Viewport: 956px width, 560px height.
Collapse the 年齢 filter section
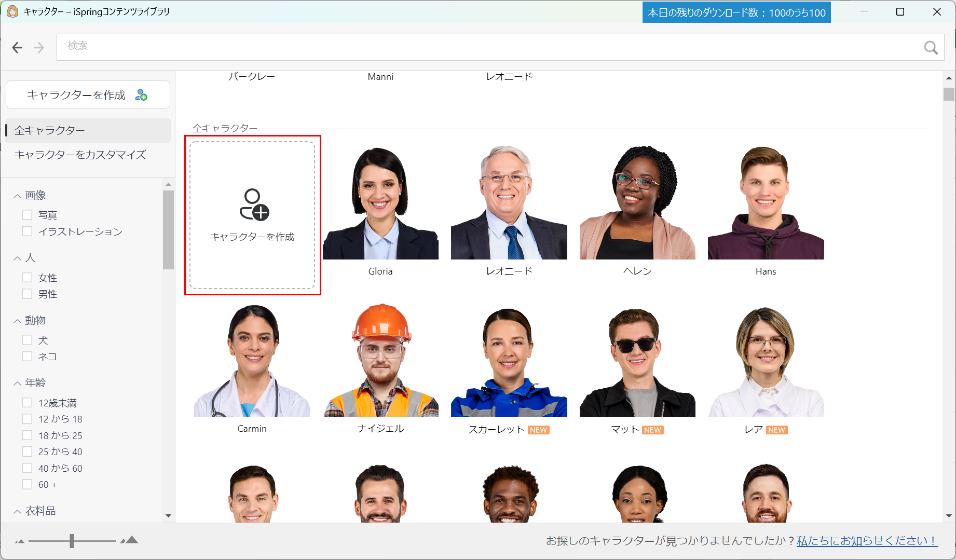click(16, 382)
